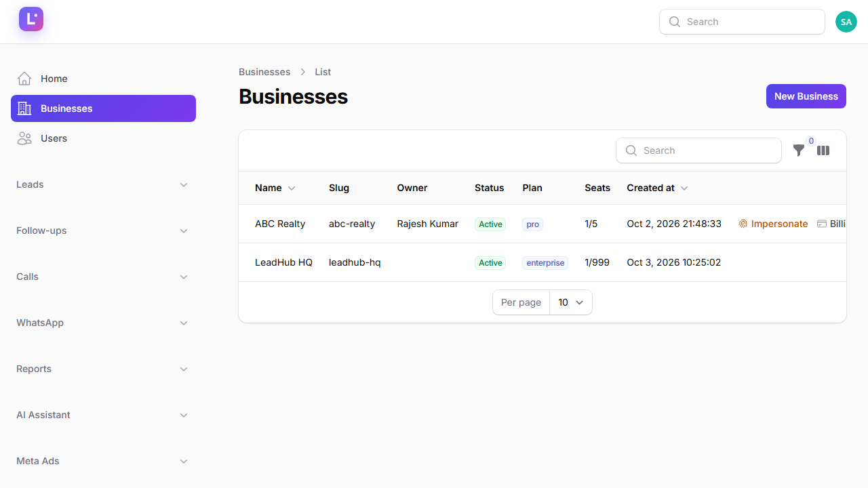Expand the Leads sidebar group
Screen dimensions: 868x488
[102, 184]
